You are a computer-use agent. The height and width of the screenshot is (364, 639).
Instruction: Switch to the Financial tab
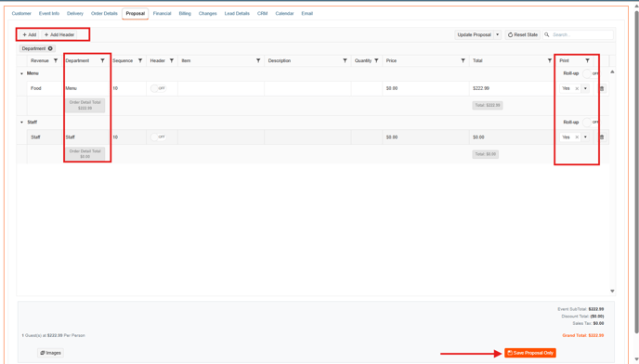point(162,13)
